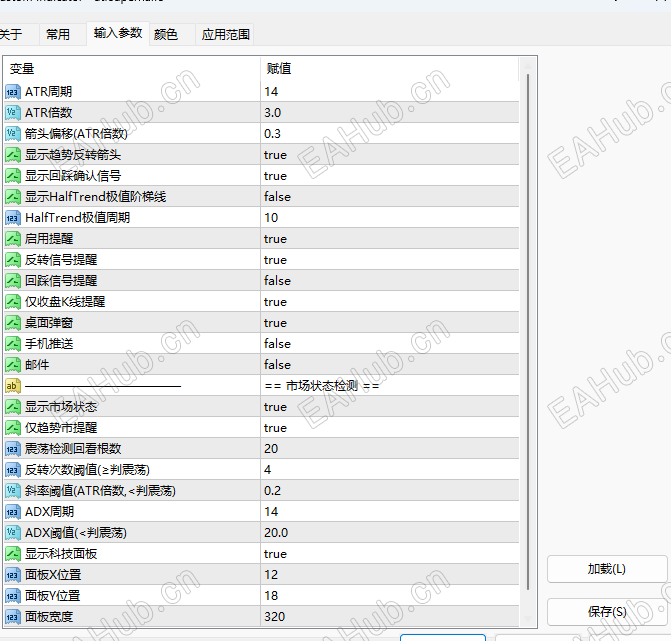Click the bool icon beside 启用提醒
671x641 pixels.
(x=13, y=239)
